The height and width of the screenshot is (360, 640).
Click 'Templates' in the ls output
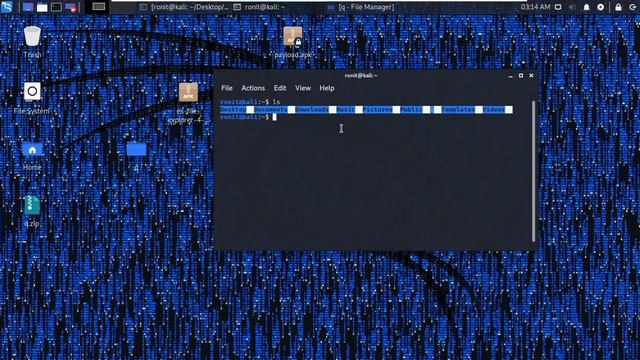458,109
